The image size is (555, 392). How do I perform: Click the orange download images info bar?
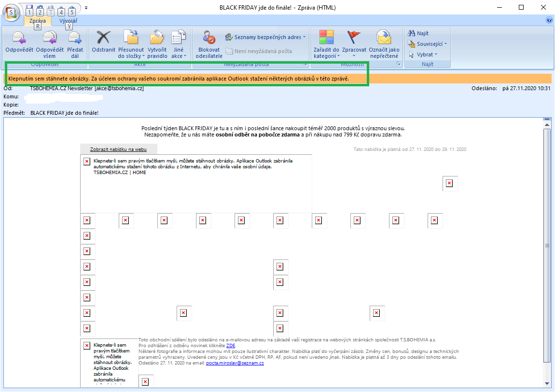pos(277,79)
